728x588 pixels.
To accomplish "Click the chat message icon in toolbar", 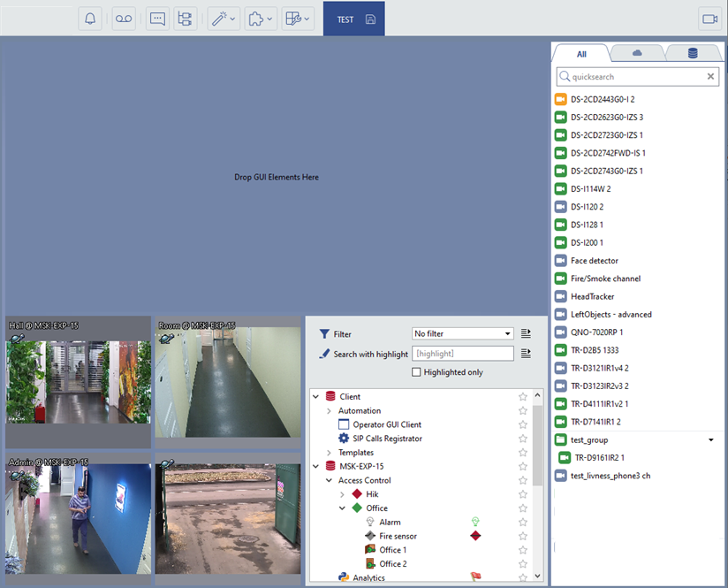I will tap(157, 19).
